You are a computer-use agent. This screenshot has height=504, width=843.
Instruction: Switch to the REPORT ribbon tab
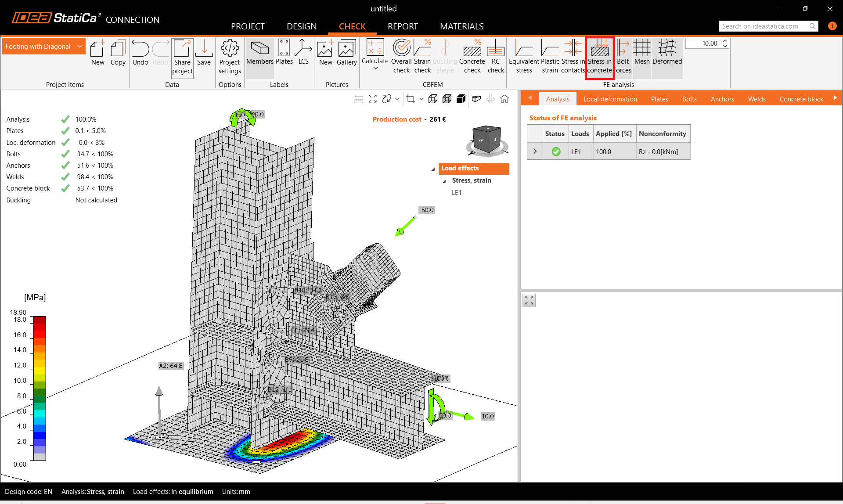click(x=403, y=26)
